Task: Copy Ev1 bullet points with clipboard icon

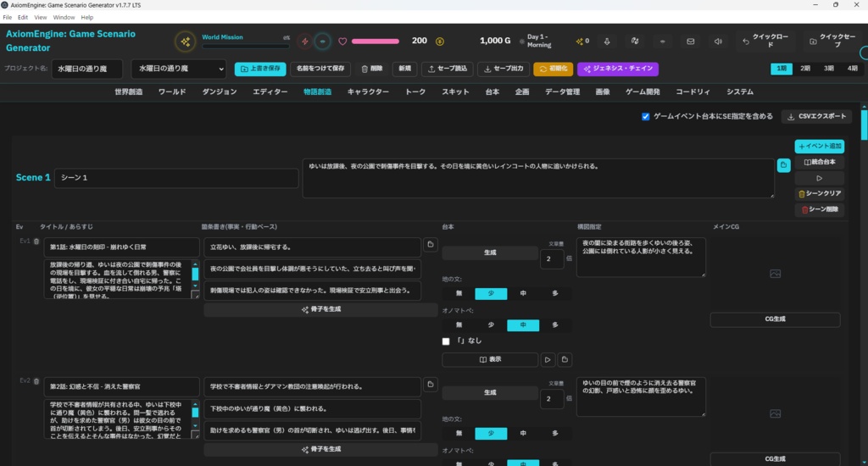Action: [430, 244]
